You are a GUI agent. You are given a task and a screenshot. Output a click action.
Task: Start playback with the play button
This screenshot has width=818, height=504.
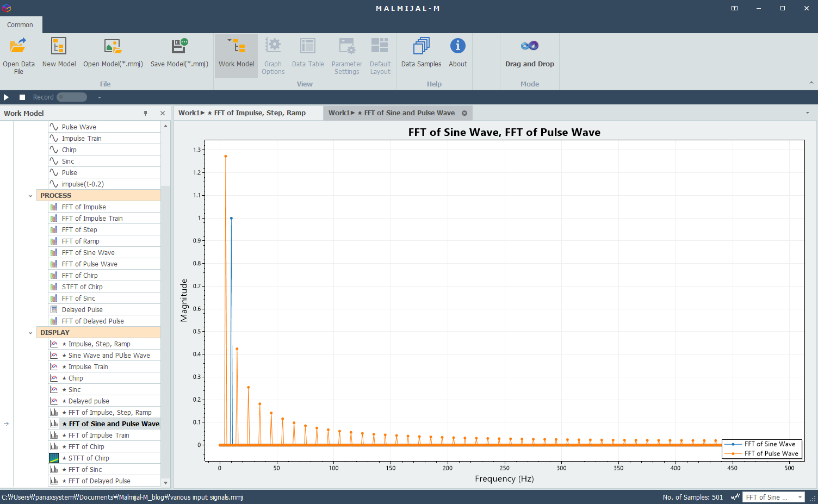click(x=7, y=97)
